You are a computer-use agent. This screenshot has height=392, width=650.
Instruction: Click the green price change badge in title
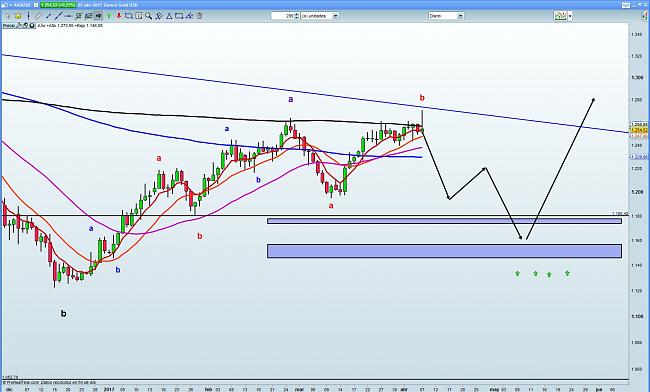(x=58, y=5)
